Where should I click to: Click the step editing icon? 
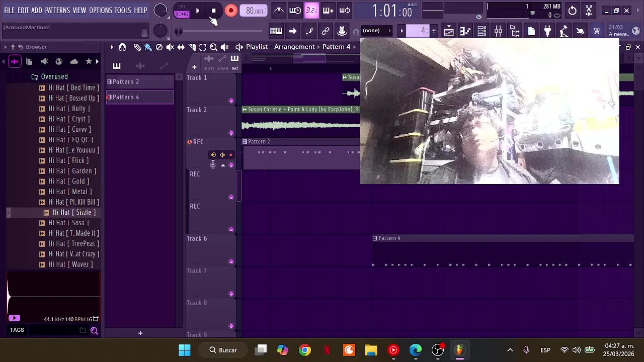pos(309,31)
